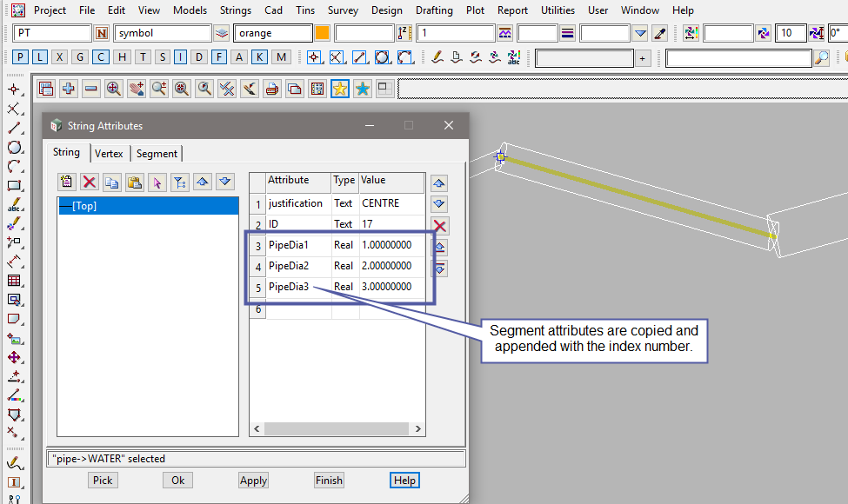Open the Strings menu

pyautogui.click(x=235, y=10)
